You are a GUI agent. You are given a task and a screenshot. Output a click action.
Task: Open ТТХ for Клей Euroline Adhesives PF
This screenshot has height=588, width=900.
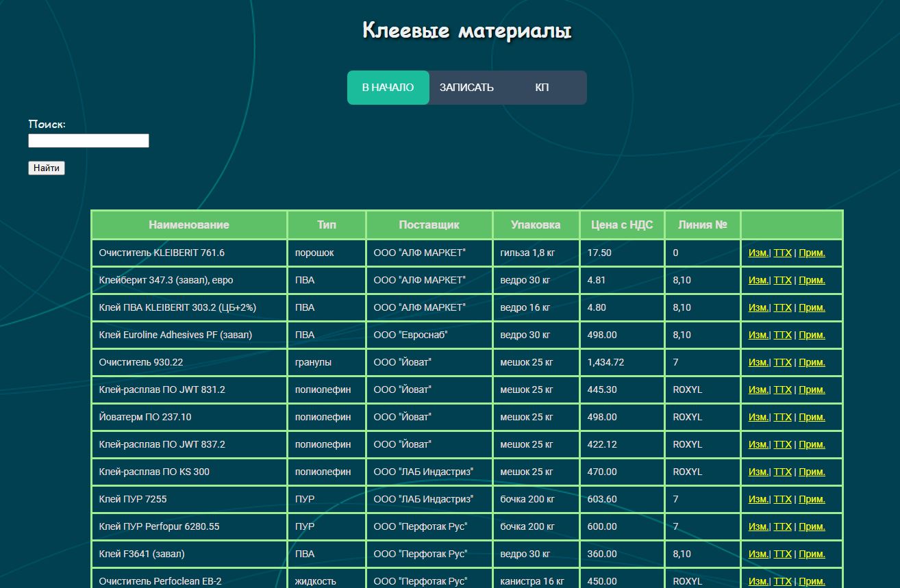point(782,335)
